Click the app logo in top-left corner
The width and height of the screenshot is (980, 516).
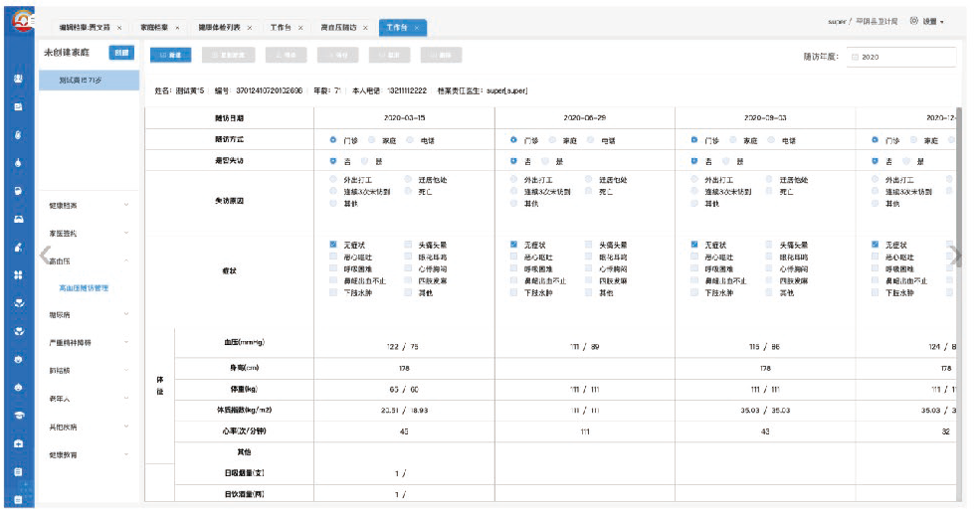[x=17, y=17]
